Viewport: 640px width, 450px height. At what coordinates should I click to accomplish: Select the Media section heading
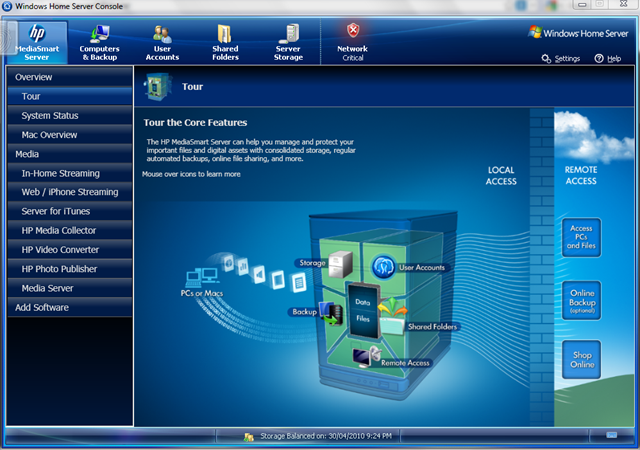pos(70,154)
